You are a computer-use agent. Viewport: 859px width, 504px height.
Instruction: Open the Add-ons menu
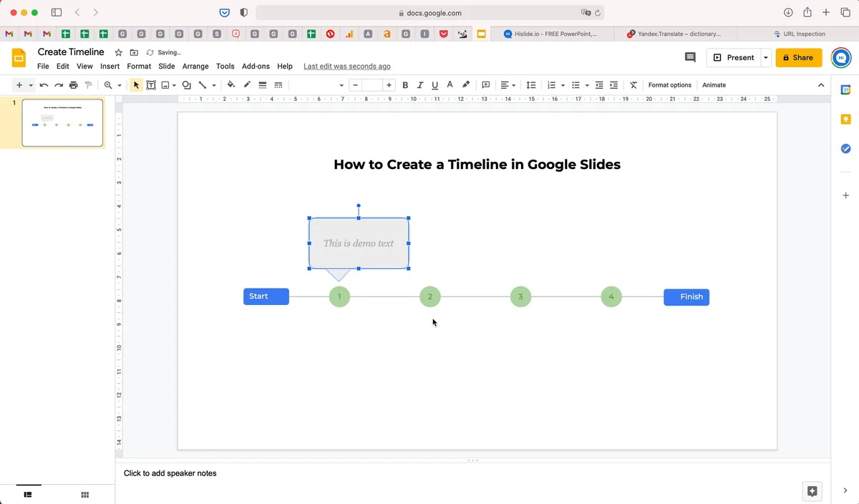(256, 67)
